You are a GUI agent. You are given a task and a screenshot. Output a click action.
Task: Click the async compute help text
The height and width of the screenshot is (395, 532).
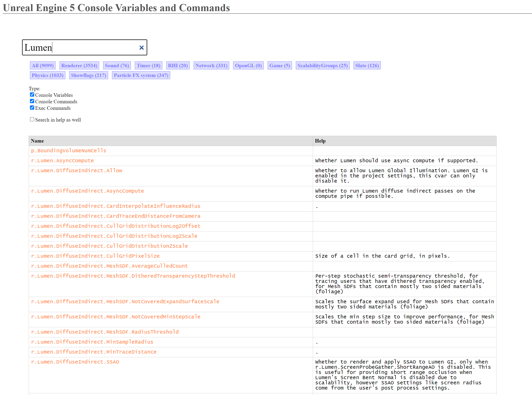(x=396, y=161)
